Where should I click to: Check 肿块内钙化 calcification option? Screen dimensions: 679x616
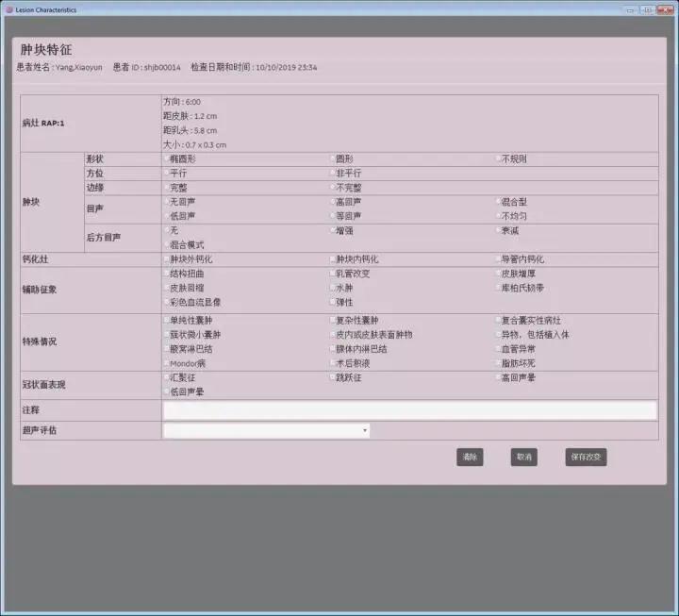pos(333,259)
